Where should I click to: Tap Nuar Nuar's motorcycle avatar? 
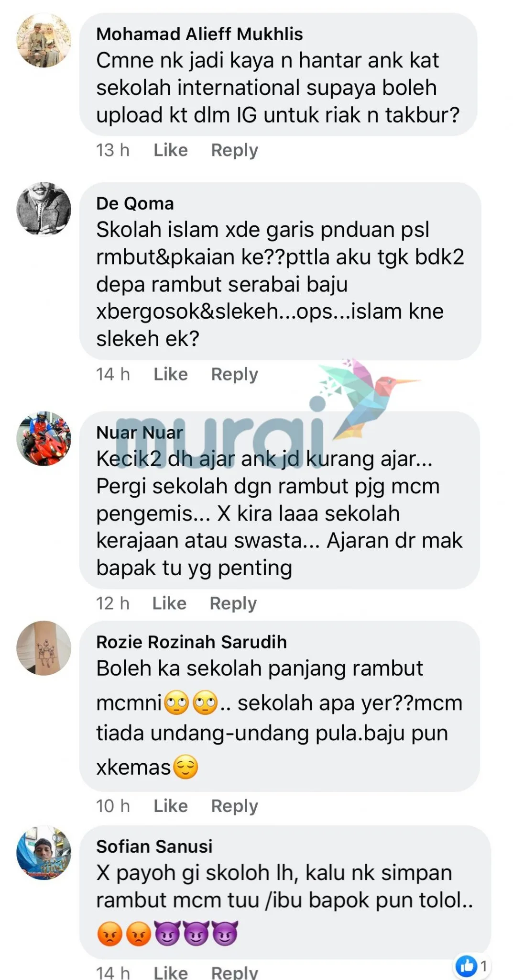click(x=44, y=438)
